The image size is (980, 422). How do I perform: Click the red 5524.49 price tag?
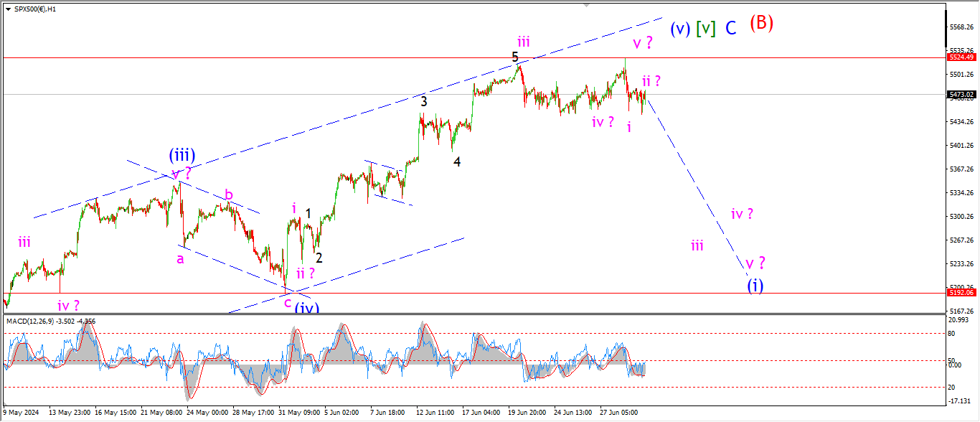[961, 57]
